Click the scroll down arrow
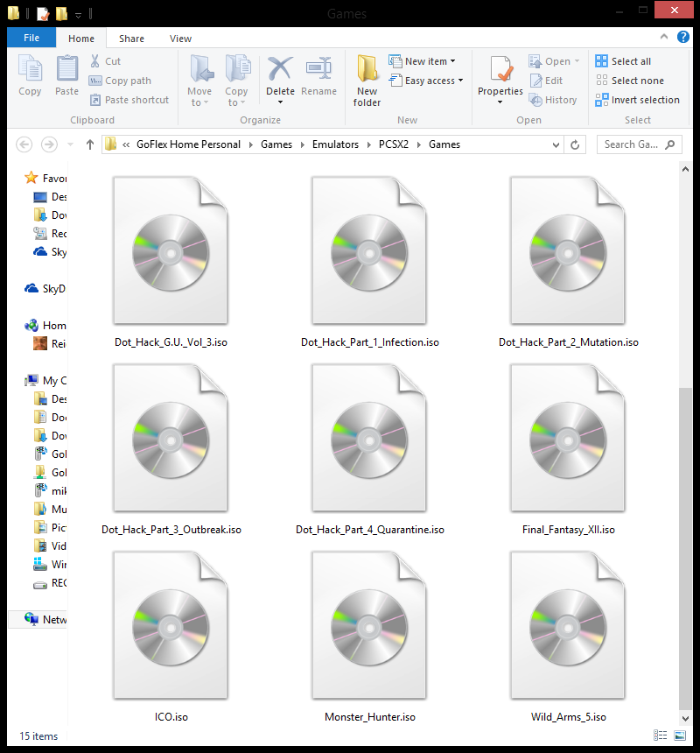This screenshot has height=753, width=700. pyautogui.click(x=685, y=719)
